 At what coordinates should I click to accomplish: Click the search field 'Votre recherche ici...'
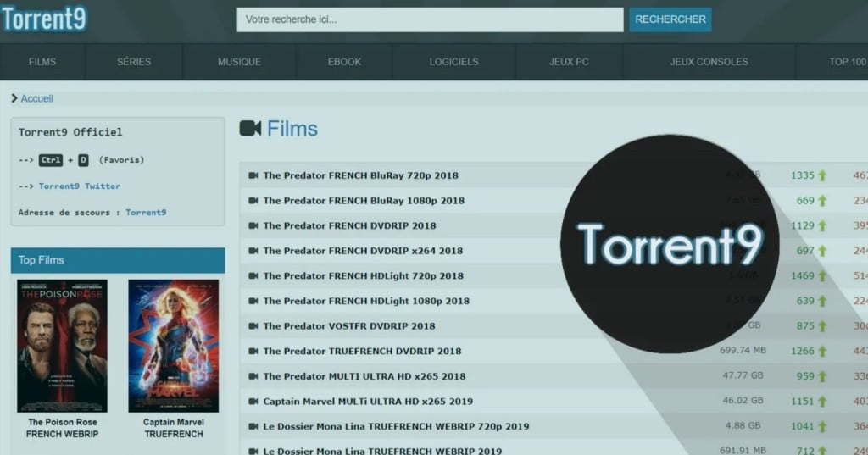coord(430,19)
